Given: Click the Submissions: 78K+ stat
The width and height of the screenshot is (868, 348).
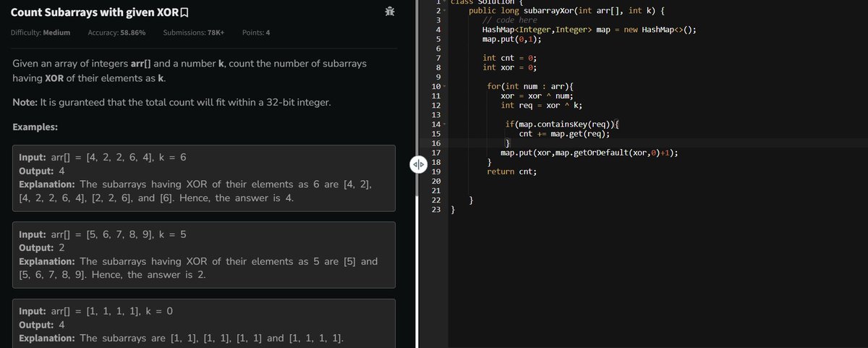Looking at the screenshot, I should [x=194, y=33].
